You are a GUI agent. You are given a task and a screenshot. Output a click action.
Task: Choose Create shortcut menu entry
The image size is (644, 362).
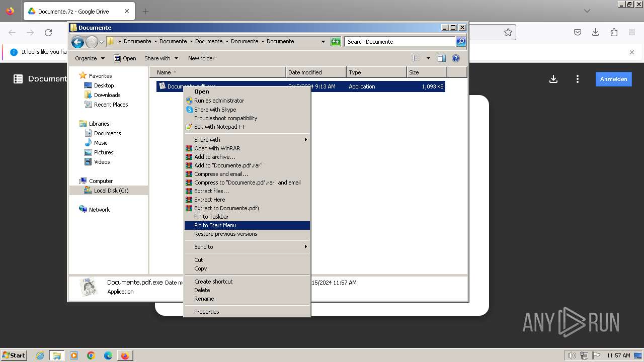pyautogui.click(x=247, y=282)
